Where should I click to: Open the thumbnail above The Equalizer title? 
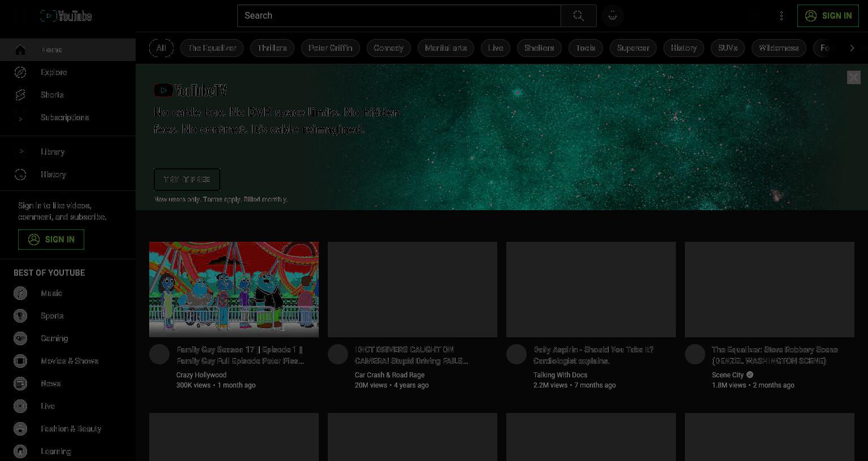click(x=770, y=289)
